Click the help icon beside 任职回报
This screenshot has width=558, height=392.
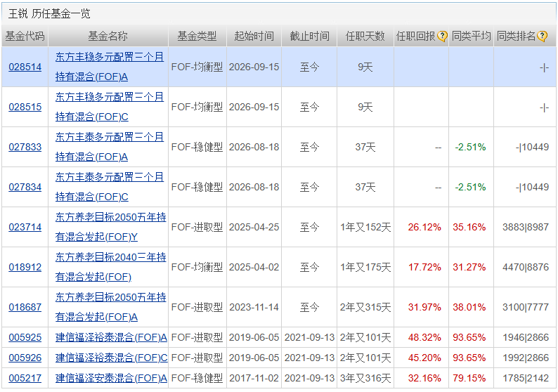click(x=442, y=36)
